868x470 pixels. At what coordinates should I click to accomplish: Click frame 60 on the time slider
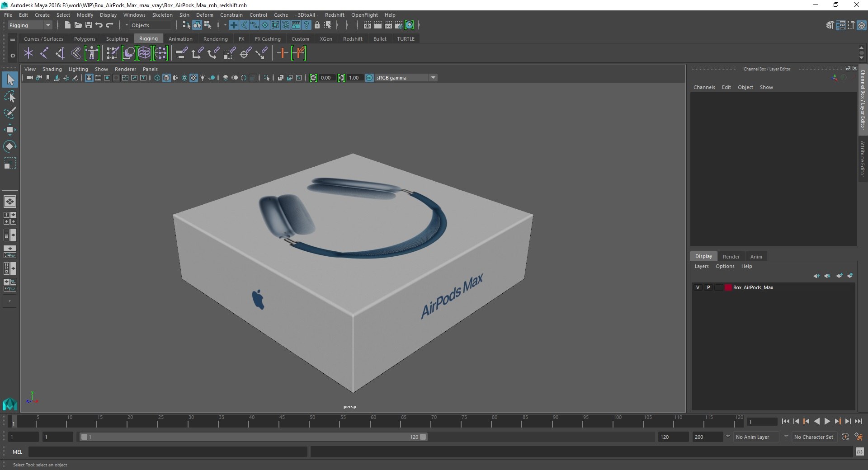point(370,422)
